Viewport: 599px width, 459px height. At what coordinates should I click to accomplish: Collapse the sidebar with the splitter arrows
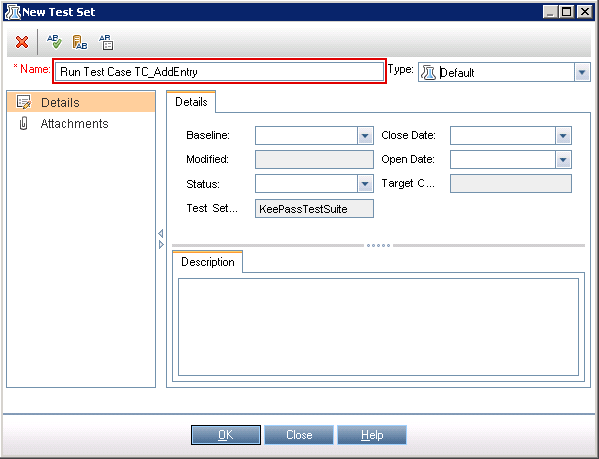pos(161,233)
